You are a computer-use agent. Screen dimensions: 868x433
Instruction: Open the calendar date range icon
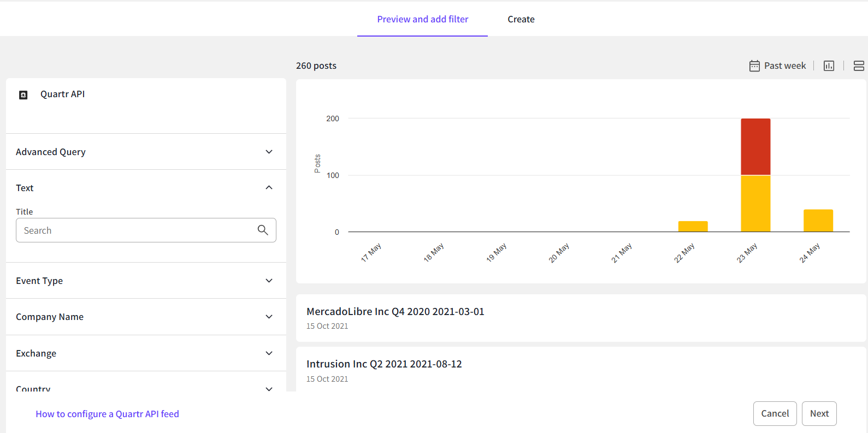tap(754, 66)
